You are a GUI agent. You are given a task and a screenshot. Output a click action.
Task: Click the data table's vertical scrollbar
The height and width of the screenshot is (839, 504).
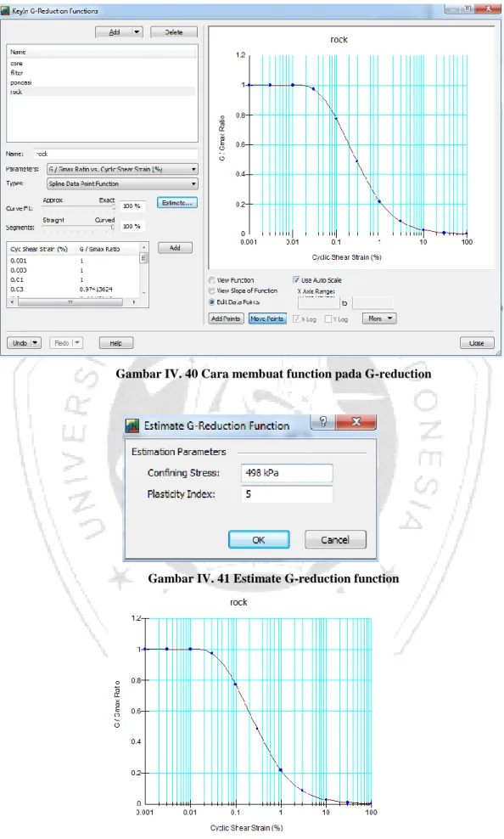click(x=143, y=270)
